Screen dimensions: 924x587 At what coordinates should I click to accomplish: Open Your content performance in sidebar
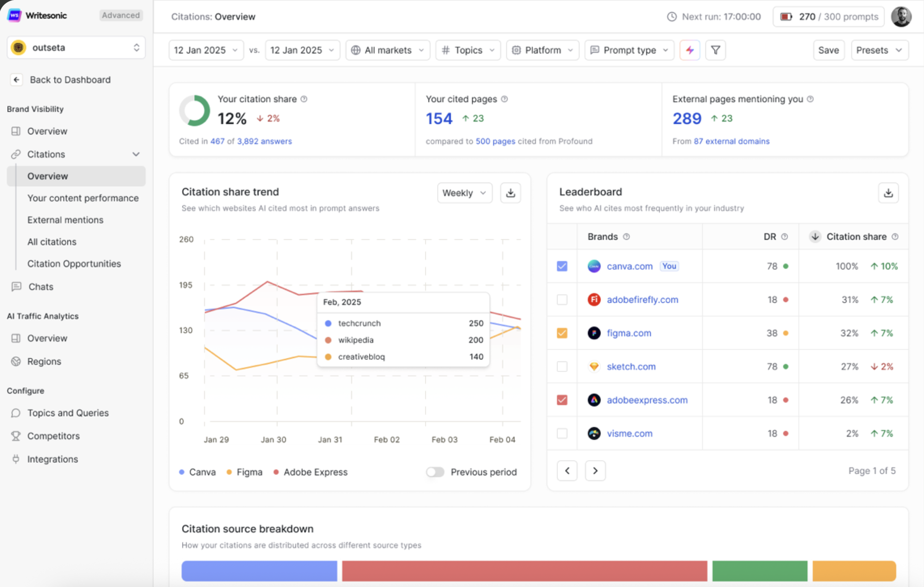[83, 198]
